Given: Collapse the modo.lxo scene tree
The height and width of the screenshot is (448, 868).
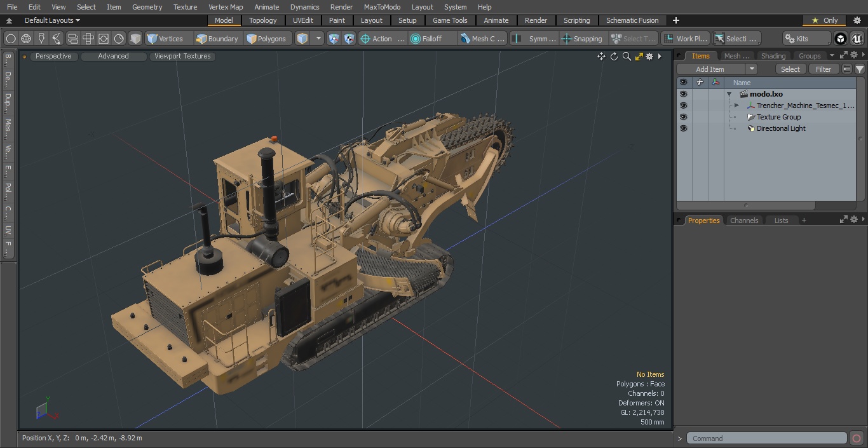Looking at the screenshot, I should [729, 94].
